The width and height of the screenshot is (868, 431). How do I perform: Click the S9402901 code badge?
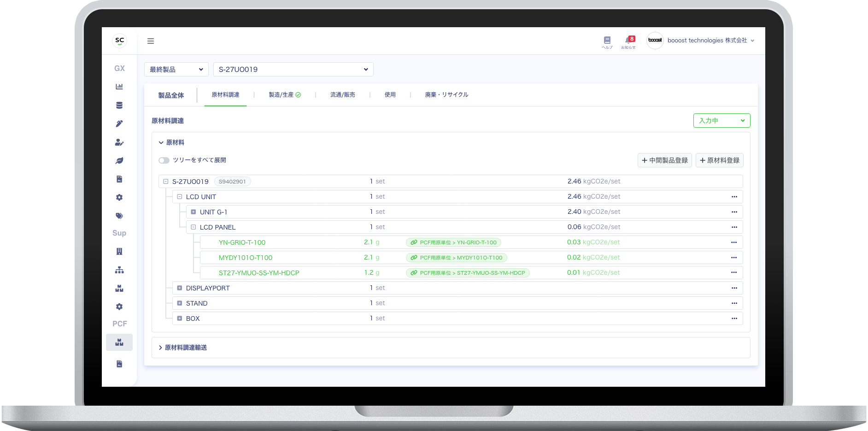tap(232, 182)
